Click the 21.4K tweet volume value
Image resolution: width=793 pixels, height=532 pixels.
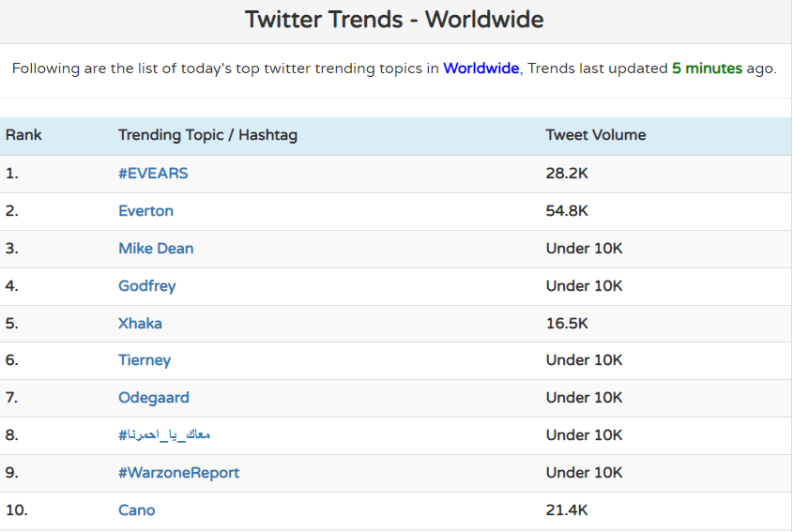pyautogui.click(x=567, y=509)
